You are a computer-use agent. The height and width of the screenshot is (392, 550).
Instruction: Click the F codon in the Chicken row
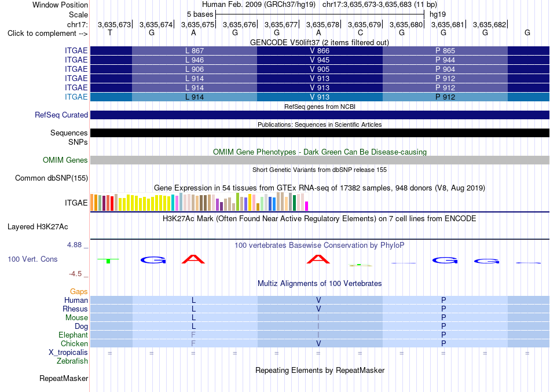point(193,343)
